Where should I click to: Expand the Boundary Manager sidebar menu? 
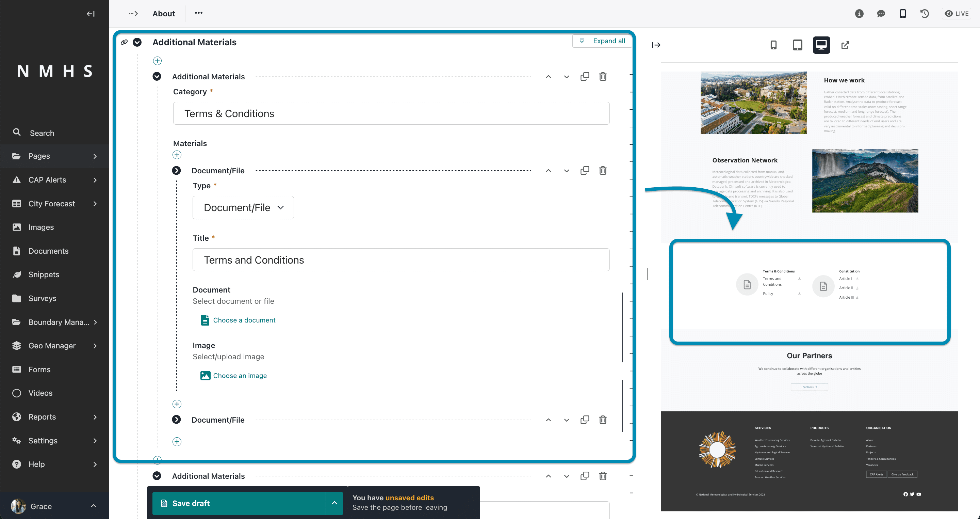pos(54,322)
